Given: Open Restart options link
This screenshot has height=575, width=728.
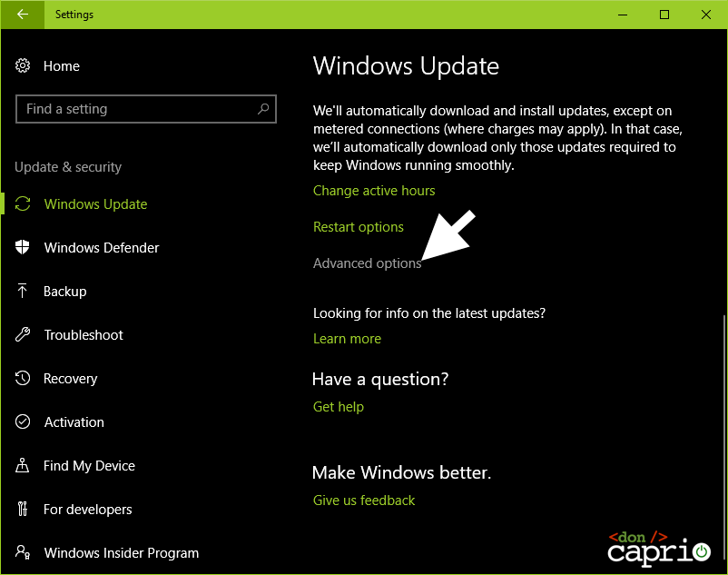Looking at the screenshot, I should pos(358,227).
